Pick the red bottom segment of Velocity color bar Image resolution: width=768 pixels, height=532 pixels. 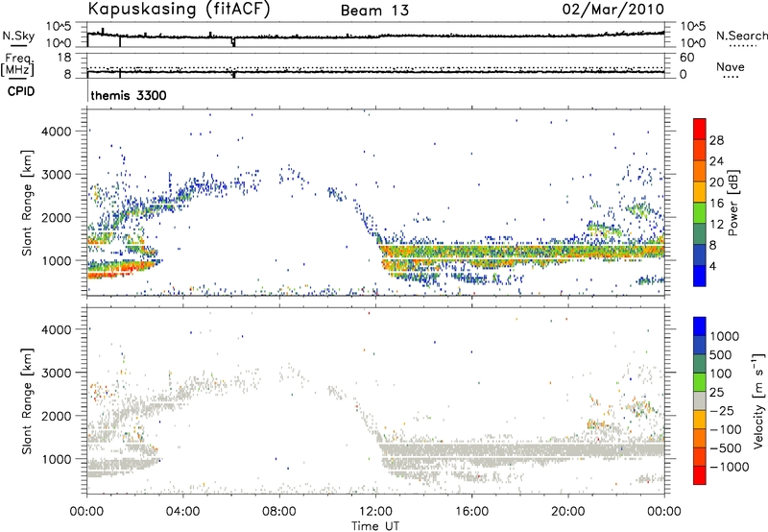tap(700, 474)
